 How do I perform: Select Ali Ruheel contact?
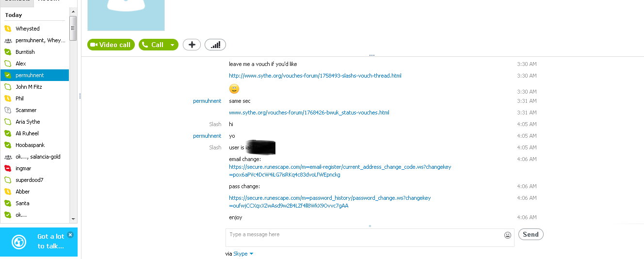[x=34, y=133]
